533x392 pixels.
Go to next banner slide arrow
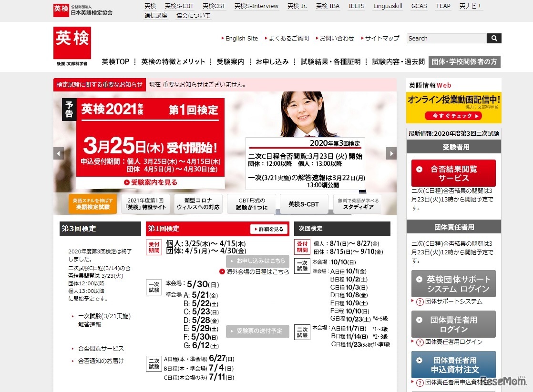[x=391, y=153]
